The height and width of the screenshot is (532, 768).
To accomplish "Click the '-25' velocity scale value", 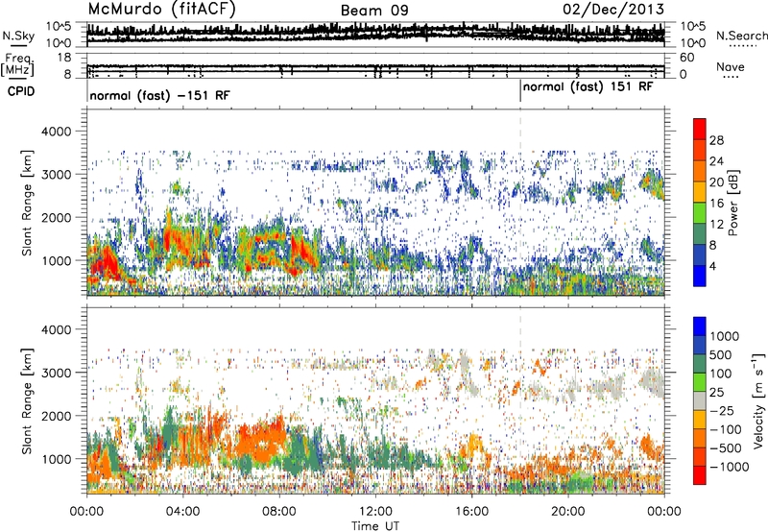I will 721,410.
